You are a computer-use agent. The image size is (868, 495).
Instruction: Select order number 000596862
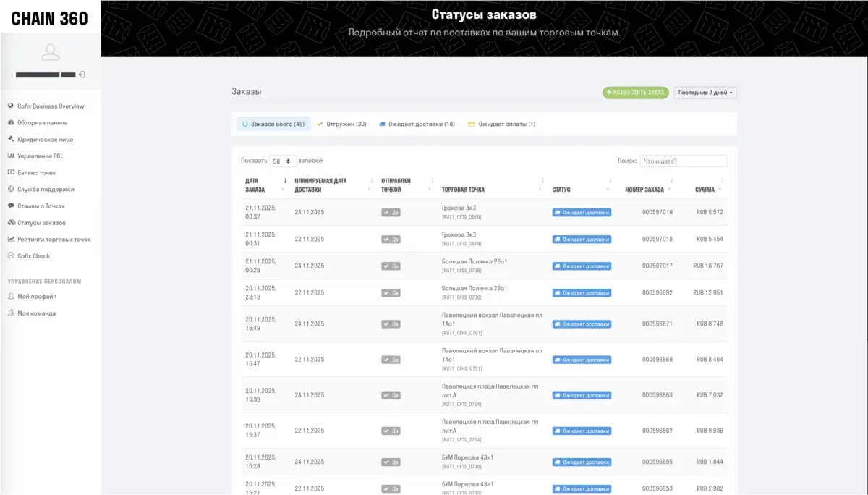click(x=658, y=431)
